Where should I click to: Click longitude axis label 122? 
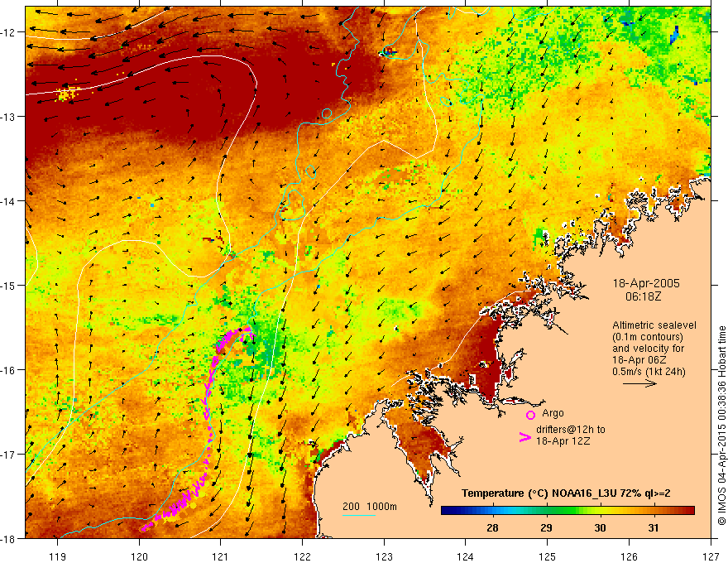[x=302, y=556]
